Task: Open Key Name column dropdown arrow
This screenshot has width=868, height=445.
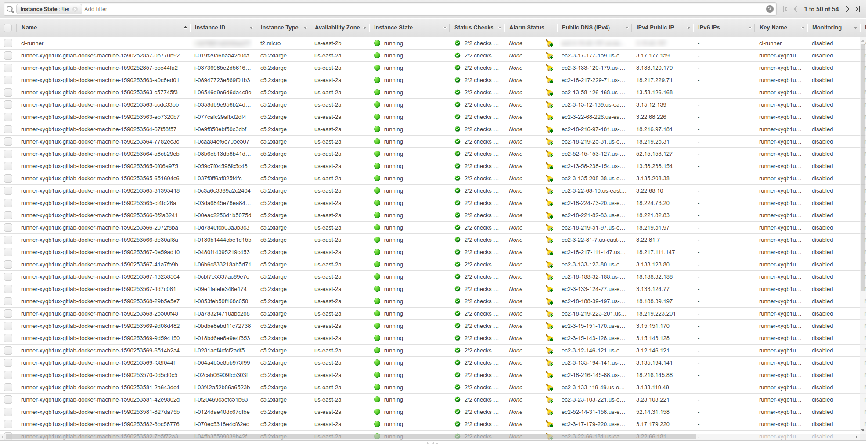Action: 803,28
